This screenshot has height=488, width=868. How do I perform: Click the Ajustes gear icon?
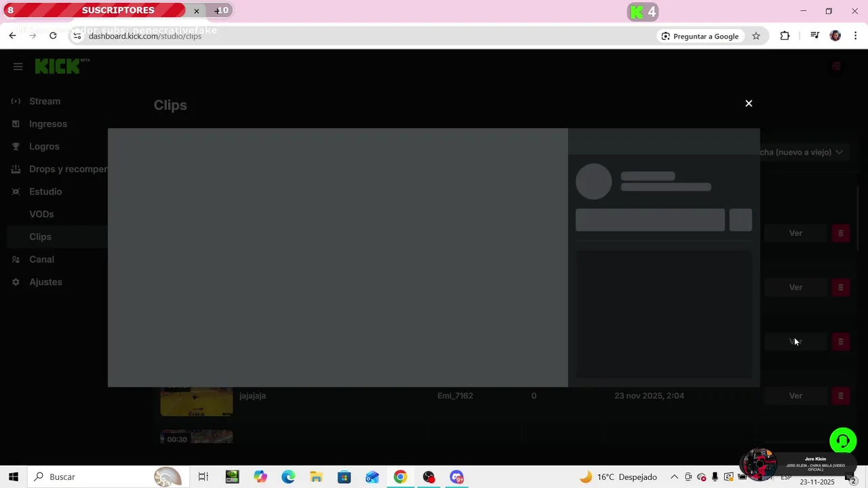[16, 282]
